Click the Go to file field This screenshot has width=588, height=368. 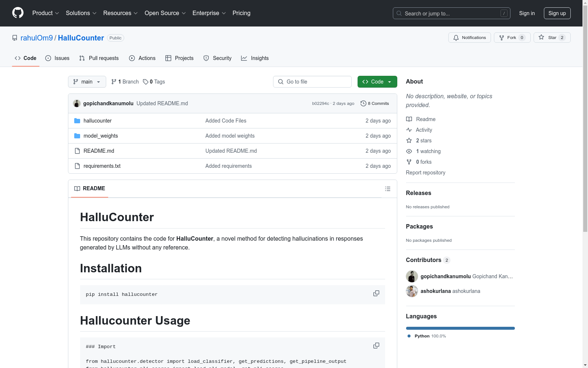[x=312, y=82]
